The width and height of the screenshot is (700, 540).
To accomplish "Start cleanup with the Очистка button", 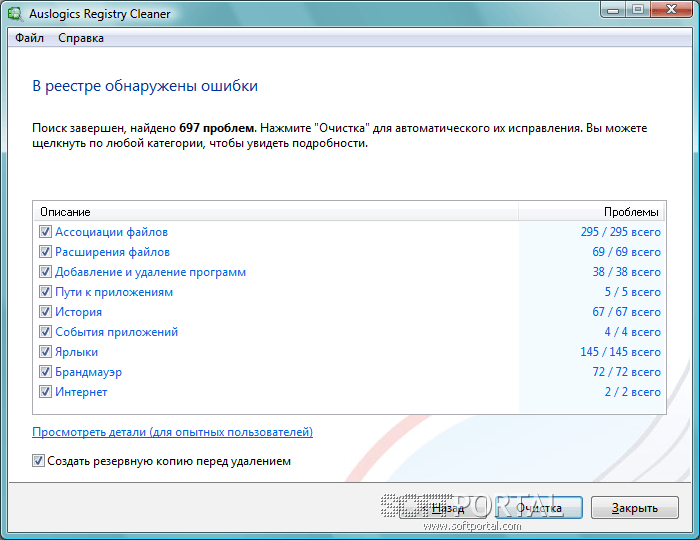I will 539,508.
